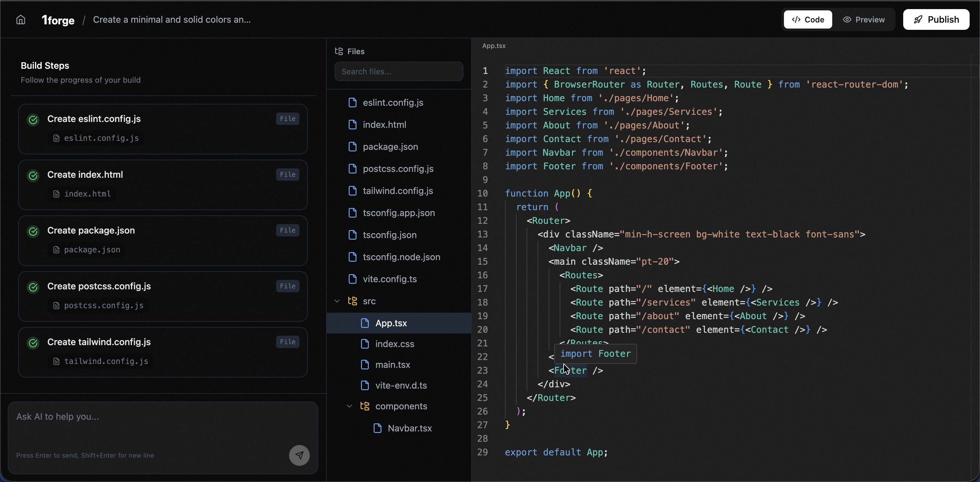This screenshot has width=980, height=482.
Task: Switch to the Code view tab
Action: (808, 19)
